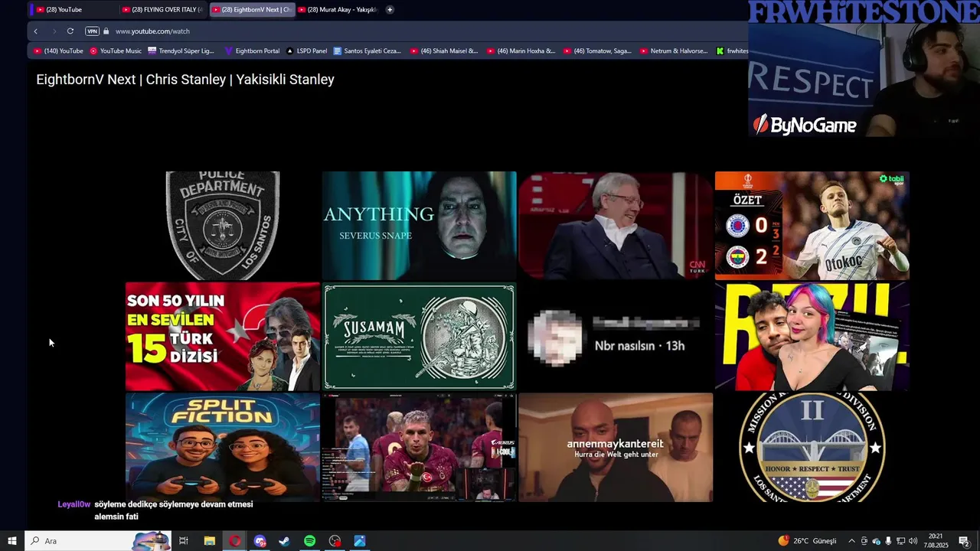Open Task View on the taskbar
This screenshot has width=980, height=551.
(x=184, y=541)
